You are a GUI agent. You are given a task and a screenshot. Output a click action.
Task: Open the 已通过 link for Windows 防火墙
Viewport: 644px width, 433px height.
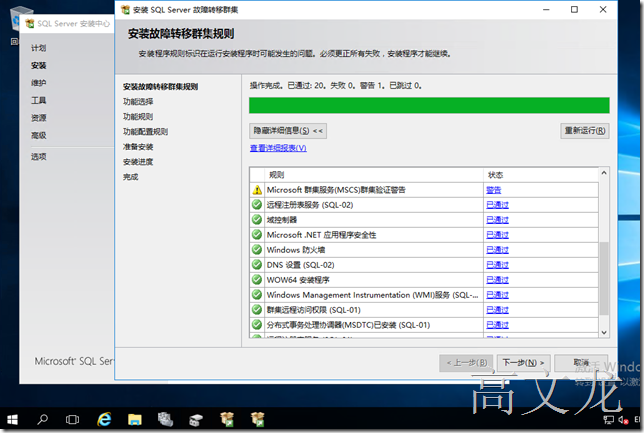tap(497, 250)
